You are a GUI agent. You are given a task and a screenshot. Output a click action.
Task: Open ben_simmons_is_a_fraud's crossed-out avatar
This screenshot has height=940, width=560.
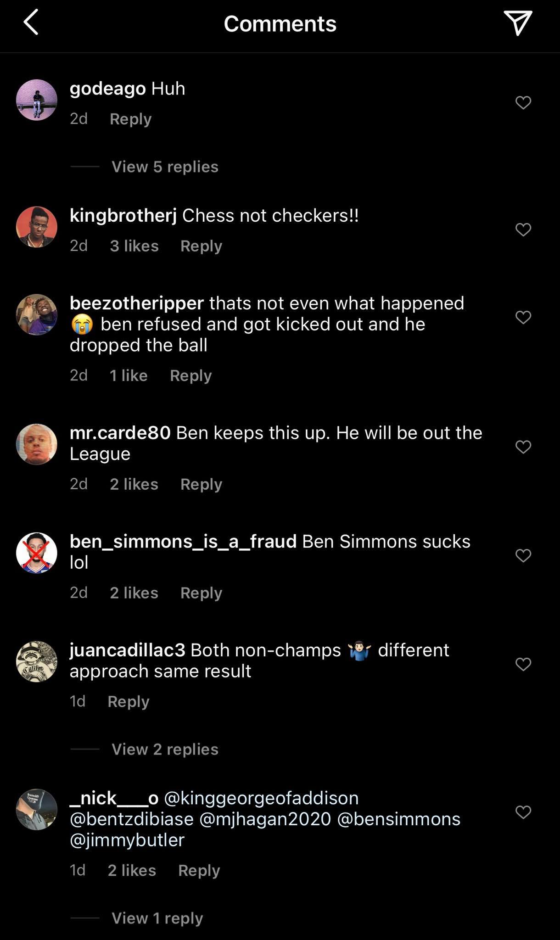coord(36,553)
